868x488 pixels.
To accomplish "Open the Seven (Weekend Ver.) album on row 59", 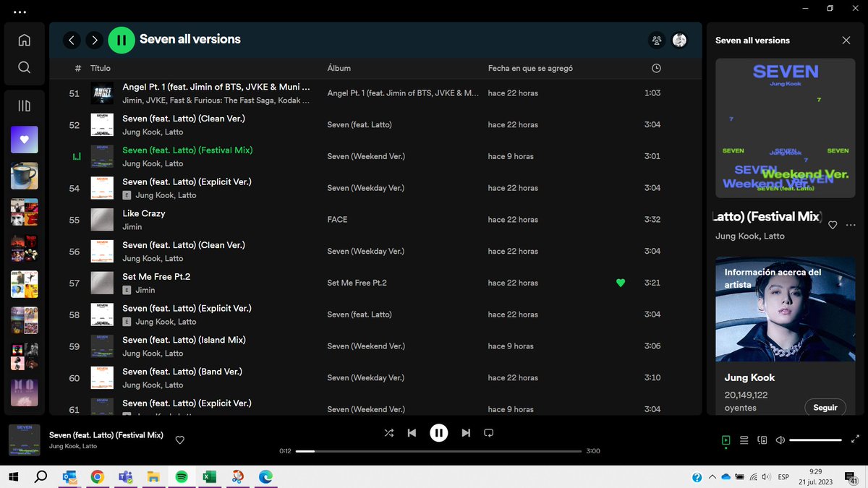I will click(366, 346).
